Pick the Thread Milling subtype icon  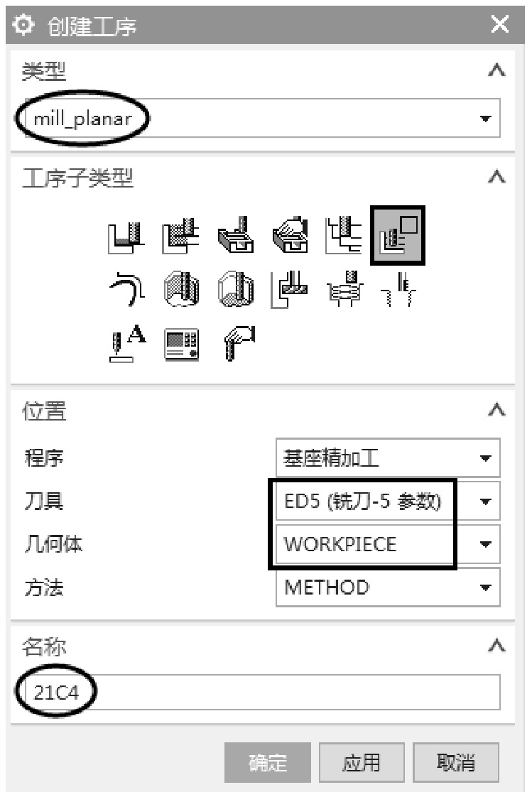399,289
